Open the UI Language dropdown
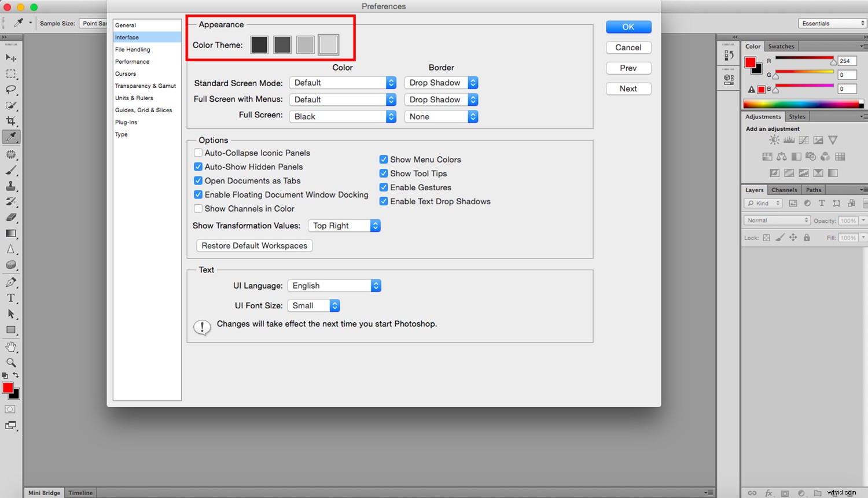 334,285
